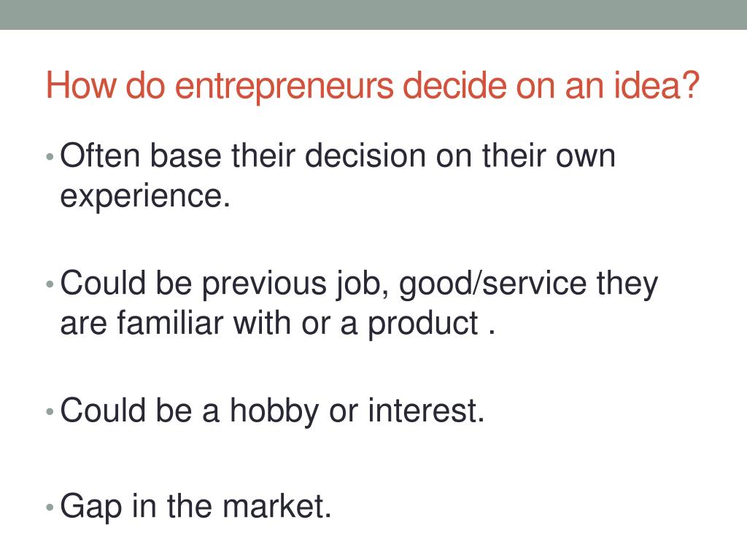Click the text 'Gap in the market.'
Viewport: 747px width, 560px height.
pyautogui.click(x=196, y=506)
